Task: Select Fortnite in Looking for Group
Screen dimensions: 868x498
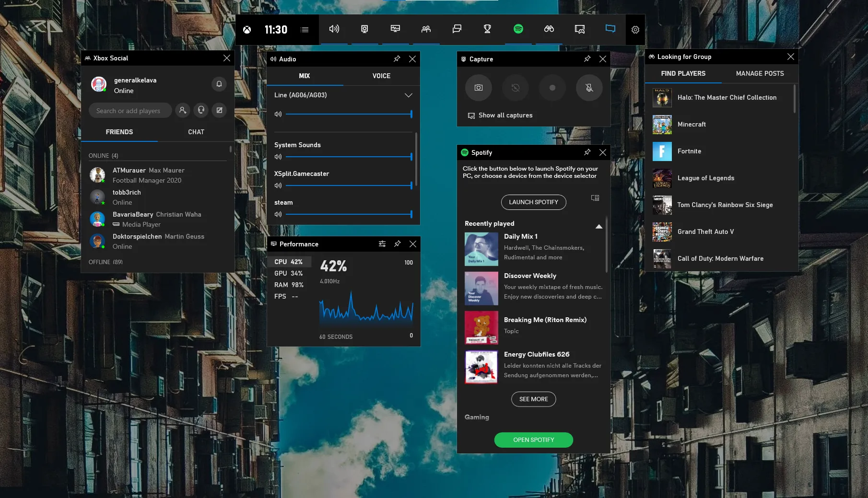Action: click(x=719, y=151)
